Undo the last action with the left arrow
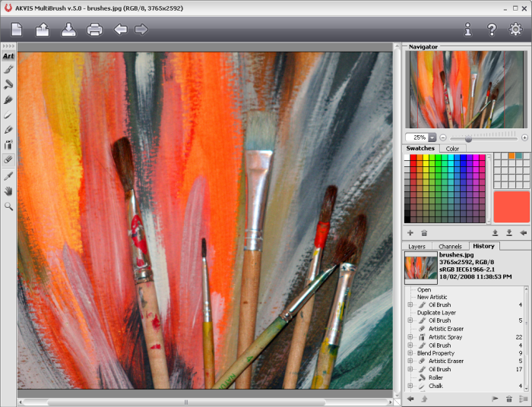 point(120,29)
